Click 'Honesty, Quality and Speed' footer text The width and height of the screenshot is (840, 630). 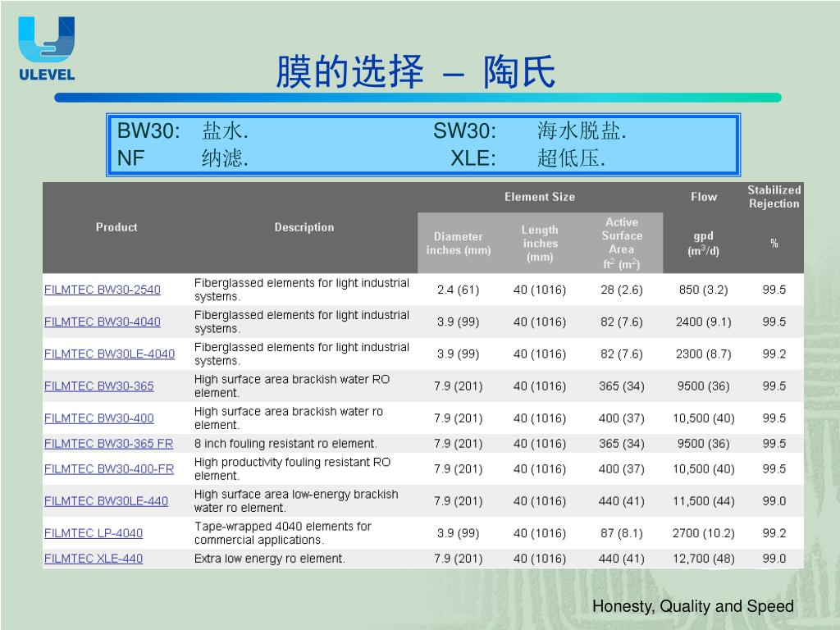(x=692, y=606)
